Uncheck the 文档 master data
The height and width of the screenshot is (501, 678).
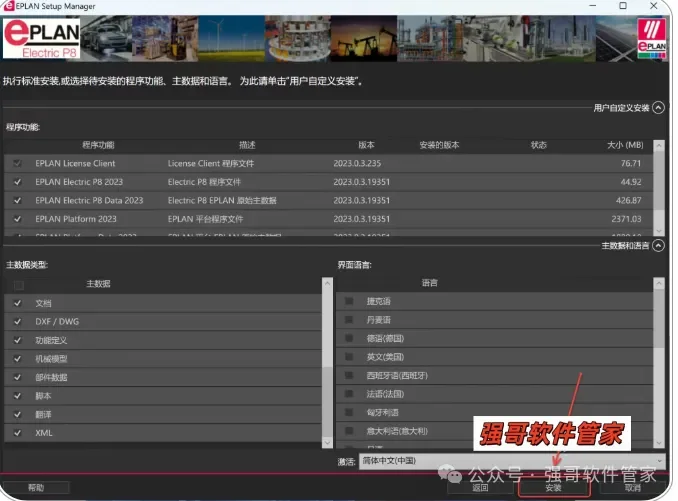coord(17,303)
